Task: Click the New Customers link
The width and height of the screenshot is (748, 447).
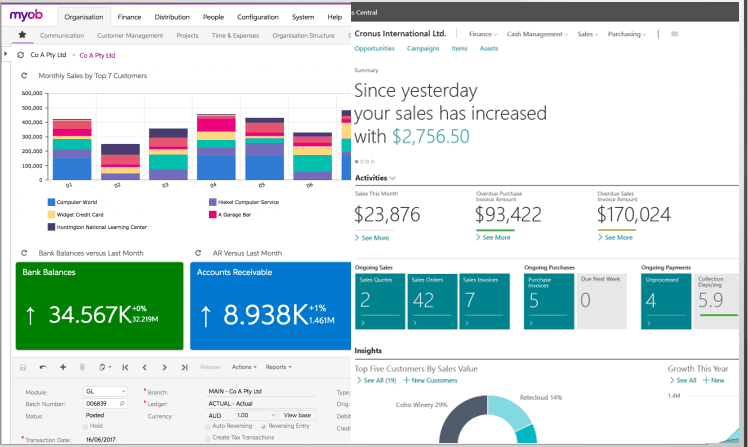Action: pyautogui.click(x=430, y=380)
